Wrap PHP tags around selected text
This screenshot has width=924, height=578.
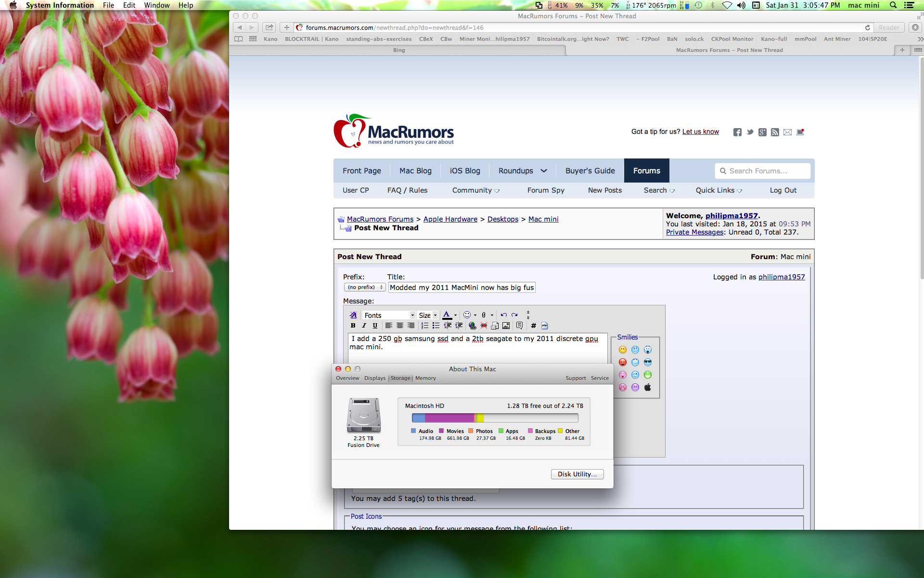tap(545, 326)
